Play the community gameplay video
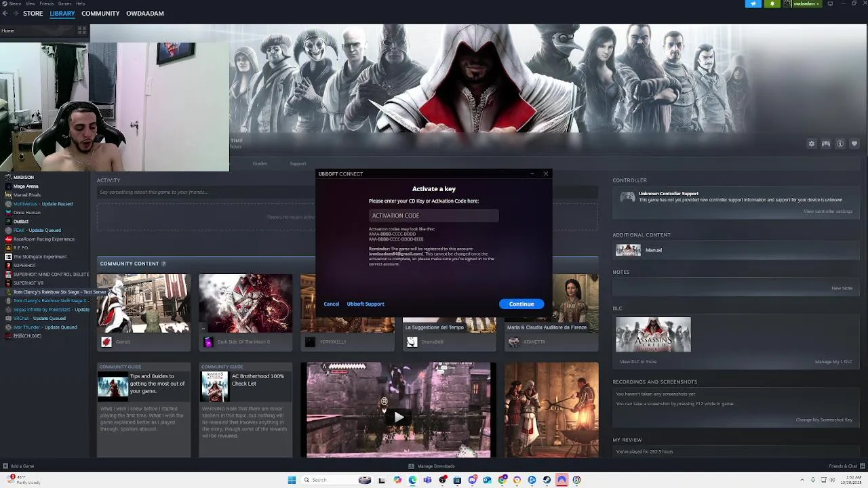The width and height of the screenshot is (868, 488). click(398, 417)
